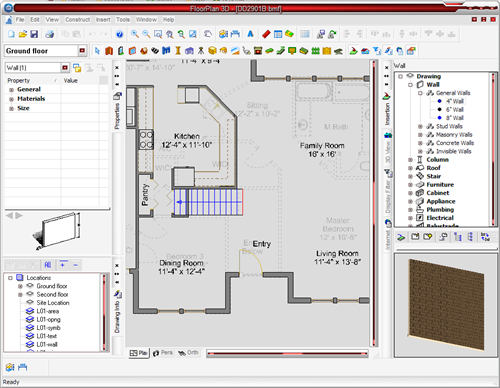Expand the Size property group
Screen dimensions: 500x388
pos(11,108)
